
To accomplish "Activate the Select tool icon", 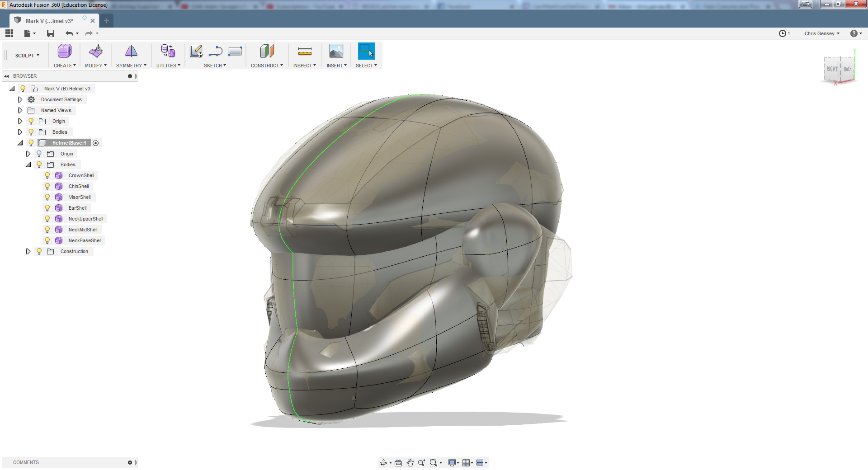I will (x=367, y=51).
